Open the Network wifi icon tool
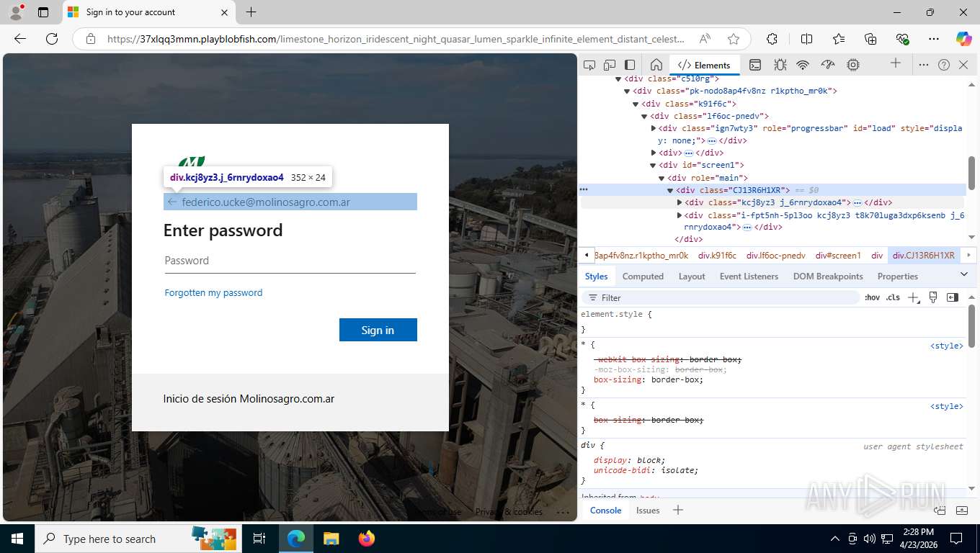The width and height of the screenshot is (980, 553). [803, 65]
